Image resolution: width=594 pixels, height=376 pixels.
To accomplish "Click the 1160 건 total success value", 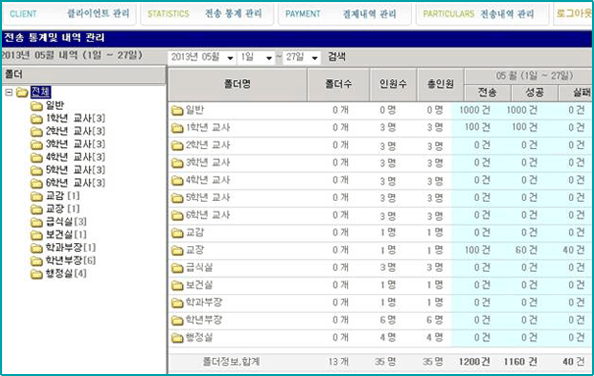I will 520,362.
